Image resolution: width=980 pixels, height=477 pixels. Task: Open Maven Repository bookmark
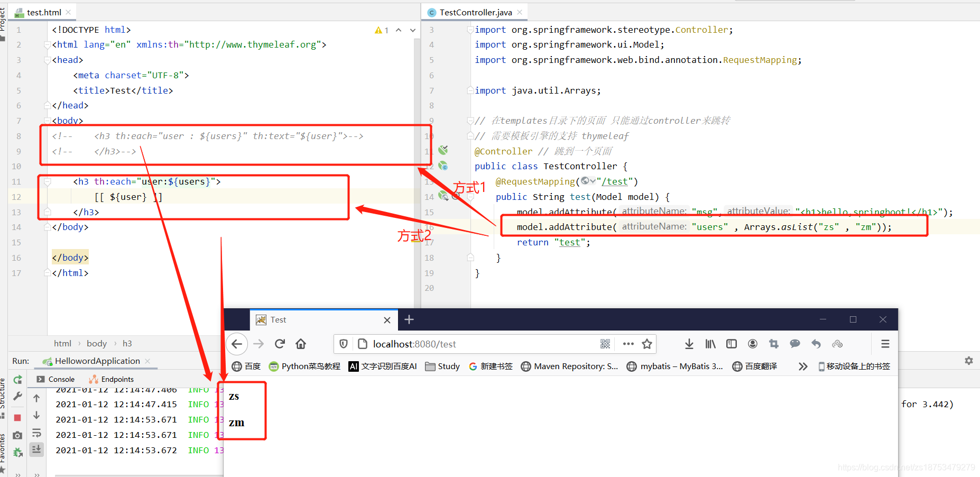(569, 366)
